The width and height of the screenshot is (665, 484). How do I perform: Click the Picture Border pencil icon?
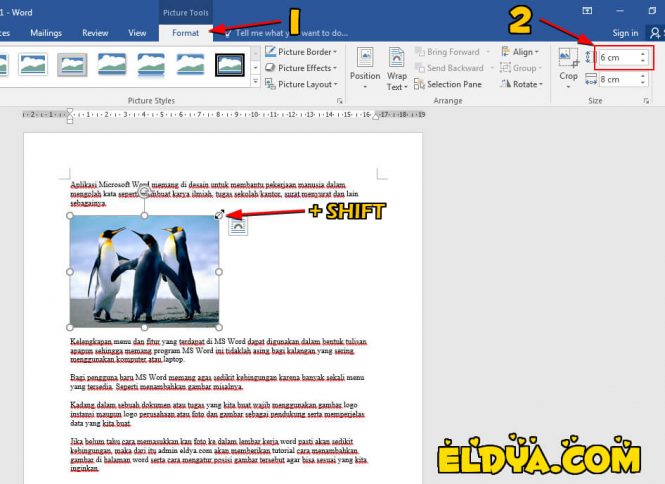(270, 52)
